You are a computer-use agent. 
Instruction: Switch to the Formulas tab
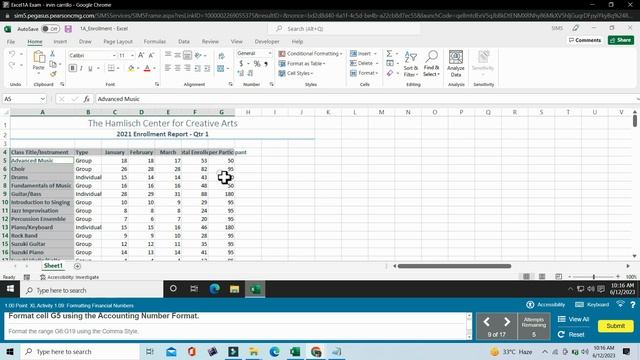(155, 42)
